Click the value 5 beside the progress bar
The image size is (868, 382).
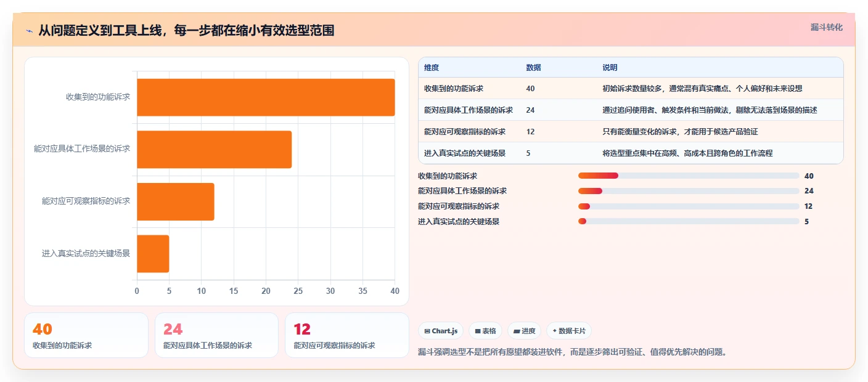coord(806,222)
